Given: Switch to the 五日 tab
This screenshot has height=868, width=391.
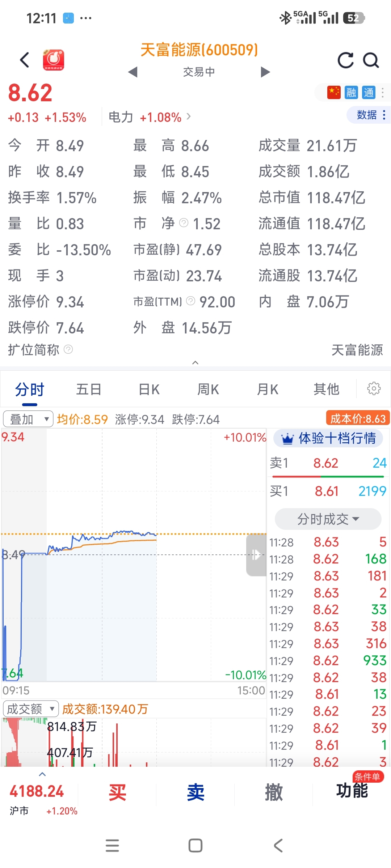Looking at the screenshot, I should click(x=89, y=390).
